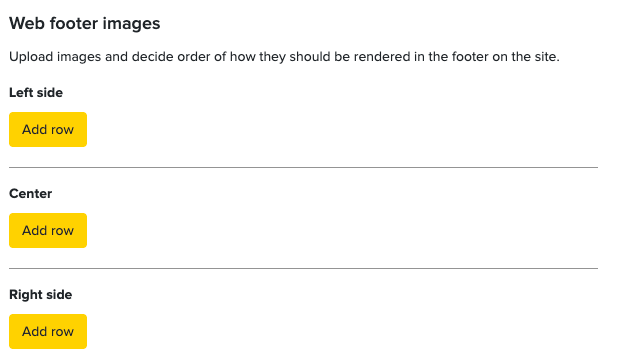Click "Upload" at the start of the description
Image resolution: width=617 pixels, height=362 pixels.
coord(31,57)
